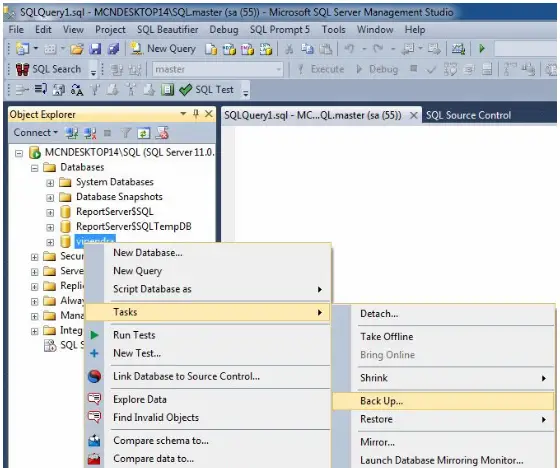The width and height of the screenshot is (560, 468).
Task: Open the View menu
Action: point(73,30)
